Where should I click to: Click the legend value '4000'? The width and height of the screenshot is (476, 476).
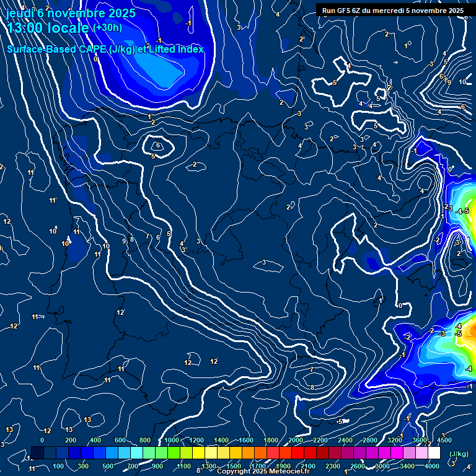(432, 466)
